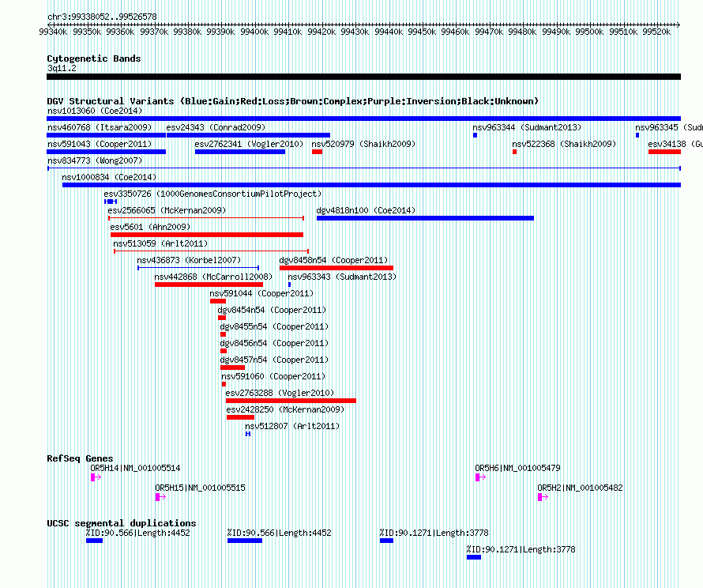Image resolution: width=703 pixels, height=588 pixels.
Task: Click the nsv513059 thin red line
Action: (211, 251)
